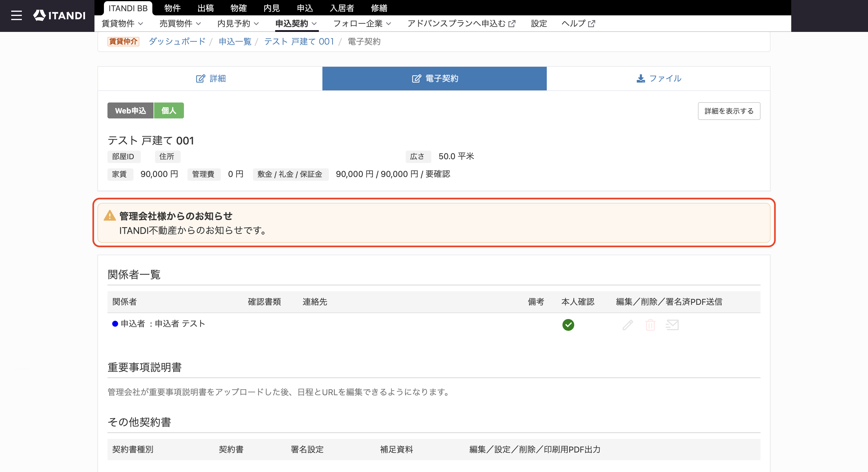868x472 pixels.
Task: Click the ITANDI logo
Action: (59, 16)
